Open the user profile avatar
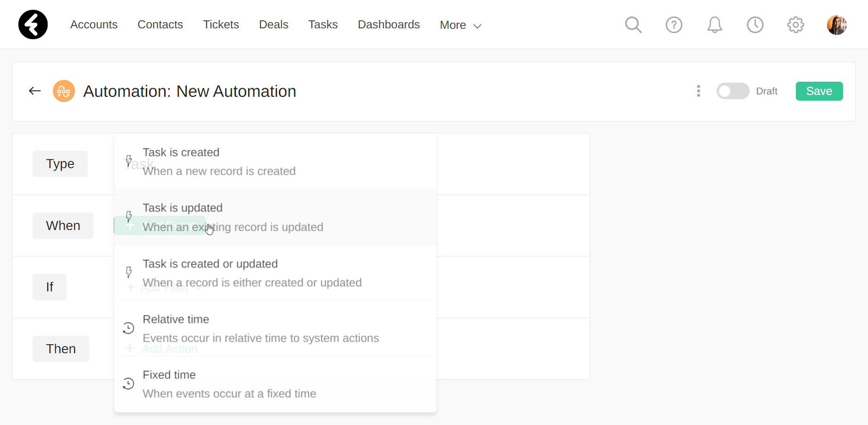This screenshot has height=425, width=868. coord(836,25)
